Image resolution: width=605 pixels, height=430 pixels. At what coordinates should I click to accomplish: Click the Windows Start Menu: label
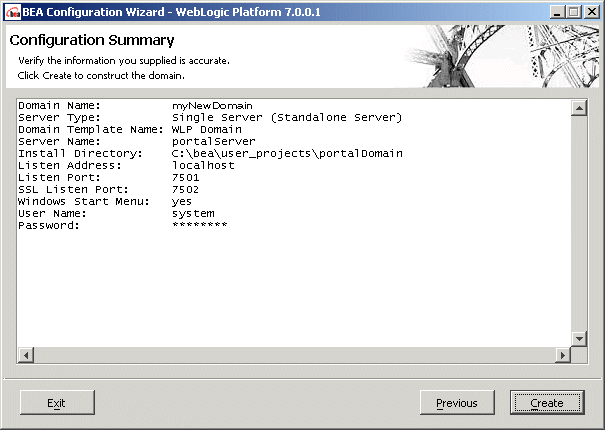pyautogui.click(x=83, y=201)
